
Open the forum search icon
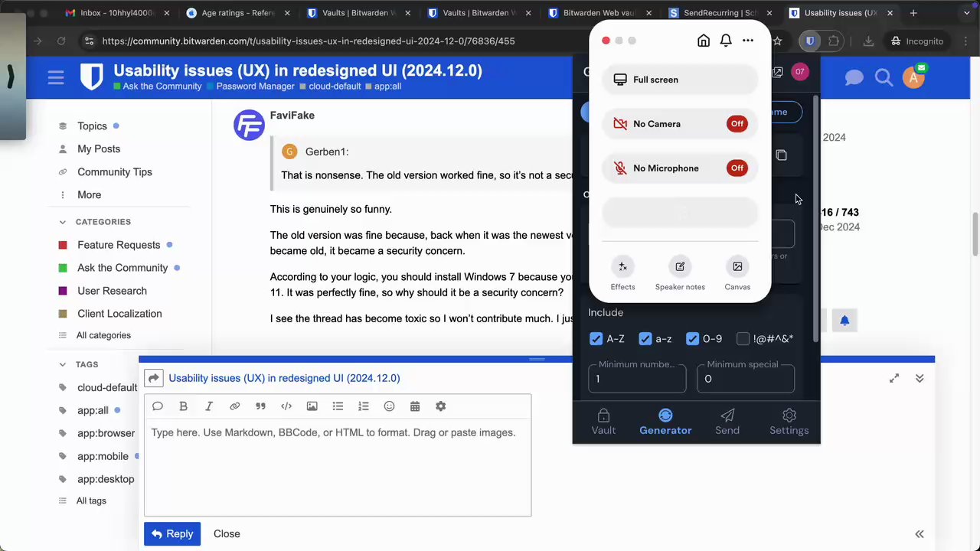[884, 77]
